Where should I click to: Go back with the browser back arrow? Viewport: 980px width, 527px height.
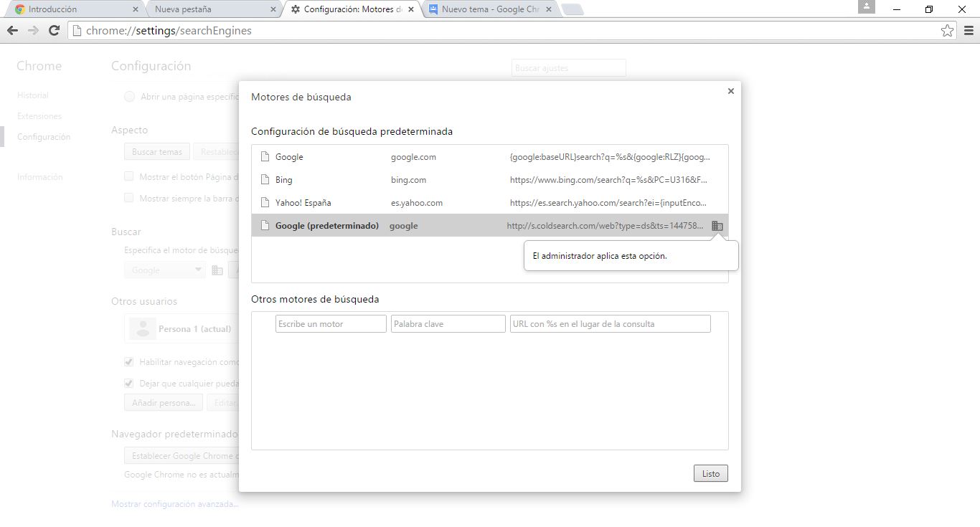point(12,30)
